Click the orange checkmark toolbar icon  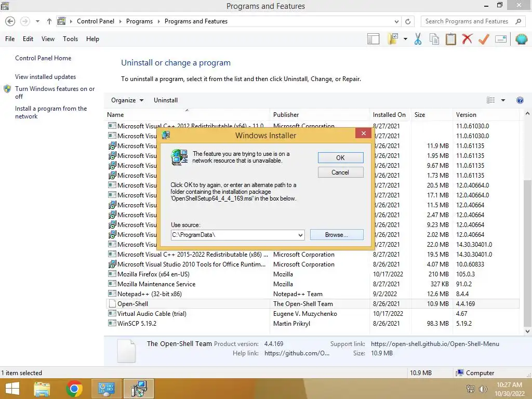pos(484,39)
